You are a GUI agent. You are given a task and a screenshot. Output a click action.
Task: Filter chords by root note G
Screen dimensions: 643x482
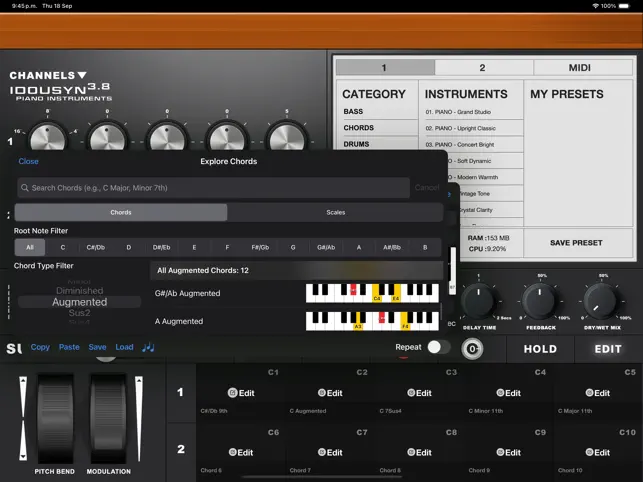293,247
